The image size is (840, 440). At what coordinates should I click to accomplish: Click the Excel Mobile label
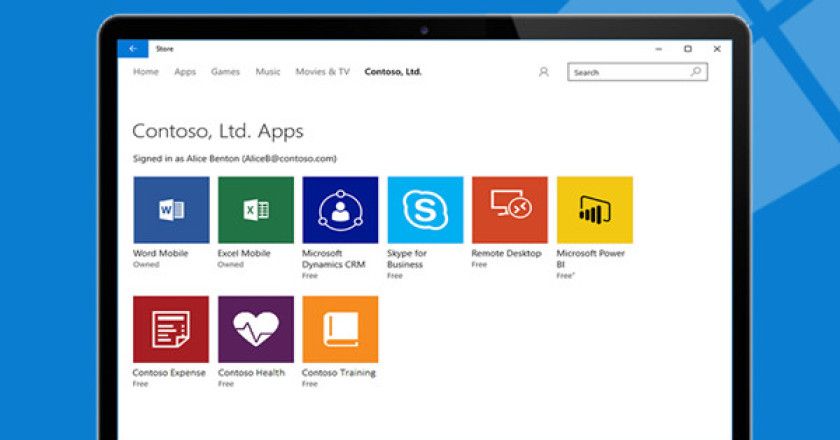click(244, 253)
